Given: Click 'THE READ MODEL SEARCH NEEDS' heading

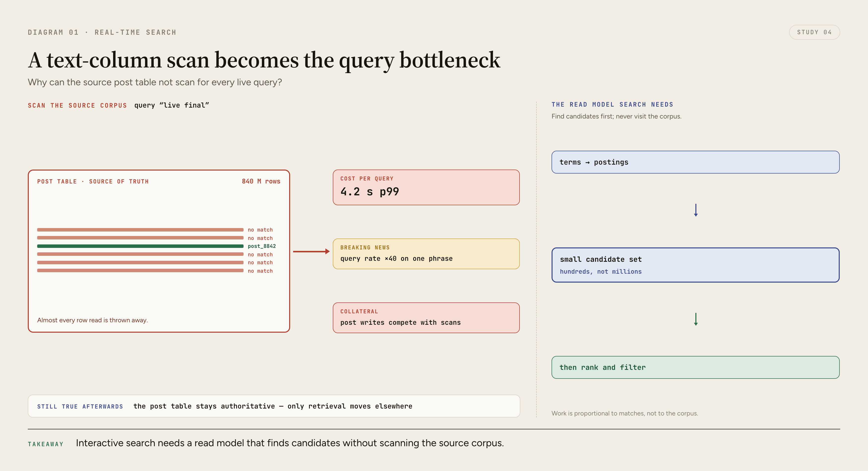Looking at the screenshot, I should (612, 104).
